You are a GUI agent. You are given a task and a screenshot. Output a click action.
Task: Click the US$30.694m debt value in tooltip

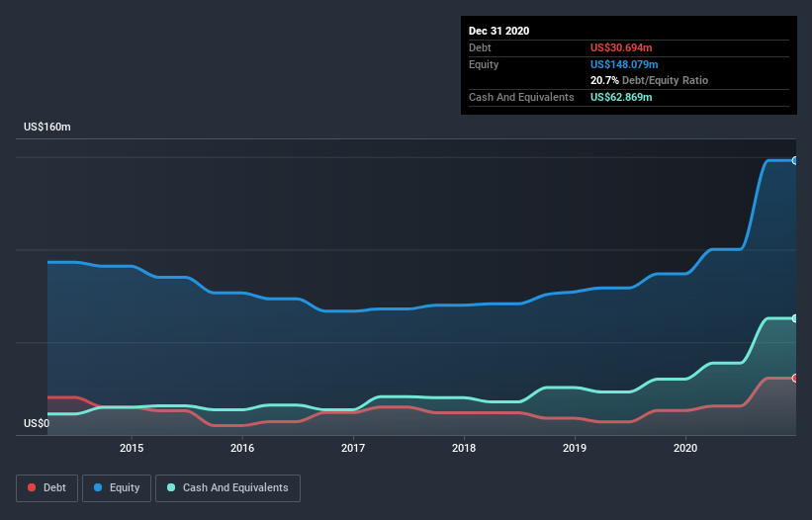[621, 47]
